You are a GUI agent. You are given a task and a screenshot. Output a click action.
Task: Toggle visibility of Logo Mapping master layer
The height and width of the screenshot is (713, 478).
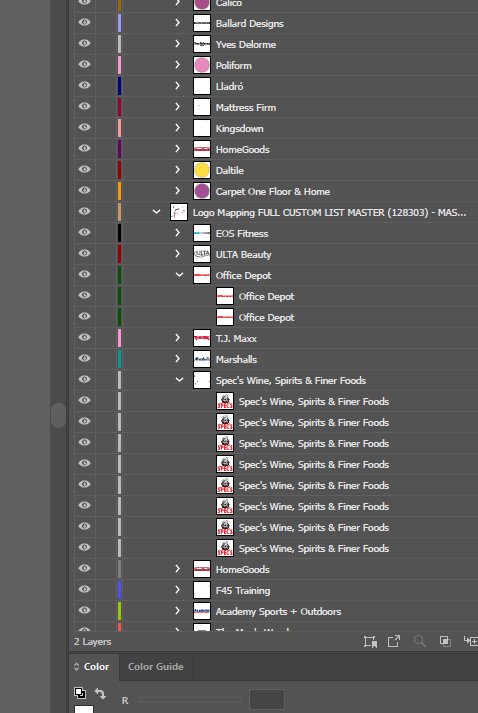click(x=85, y=211)
